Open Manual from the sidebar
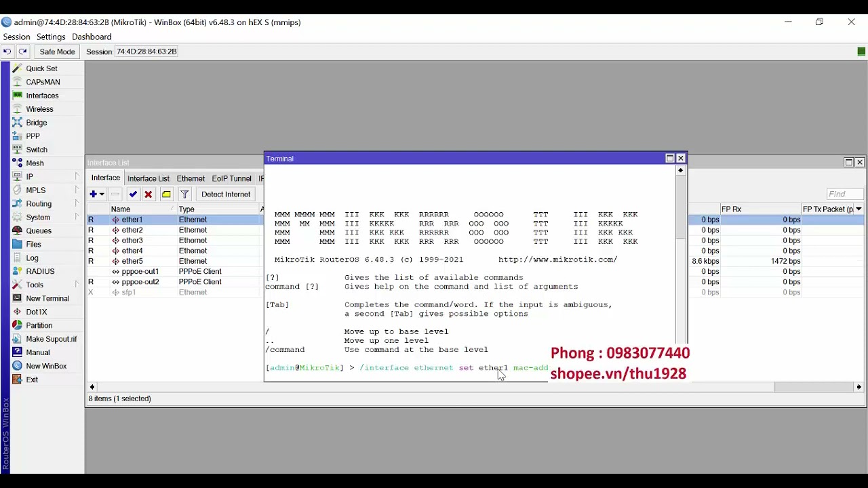 click(x=38, y=352)
